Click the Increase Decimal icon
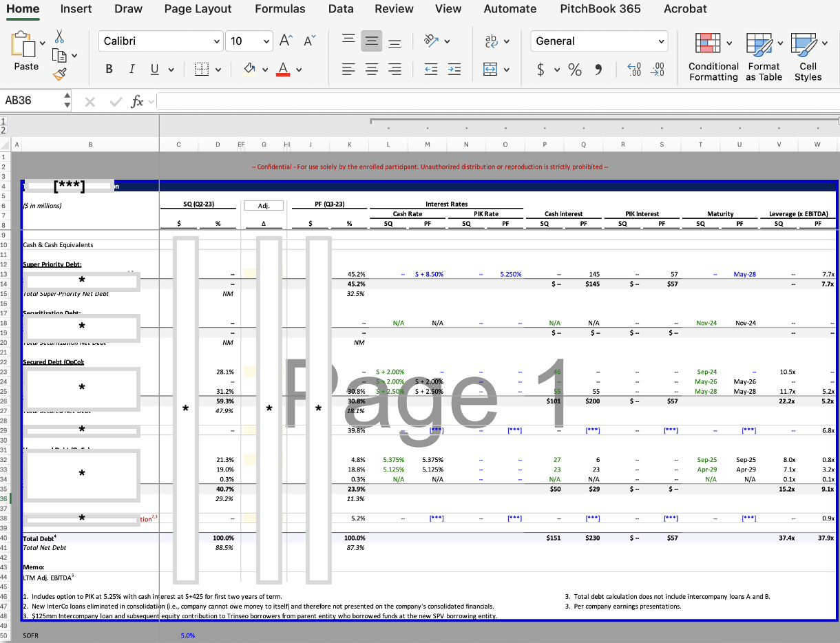Screen dimensions: 840x643 click(634, 69)
